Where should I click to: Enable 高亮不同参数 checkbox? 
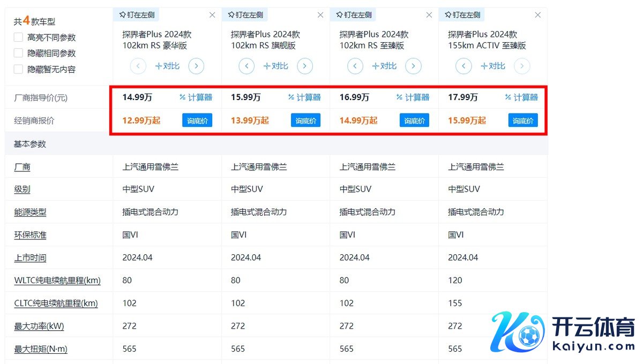point(19,37)
